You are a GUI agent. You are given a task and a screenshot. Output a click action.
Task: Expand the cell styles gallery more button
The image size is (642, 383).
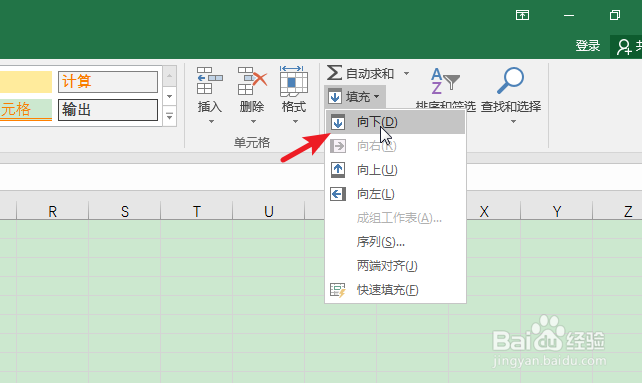click(x=170, y=117)
